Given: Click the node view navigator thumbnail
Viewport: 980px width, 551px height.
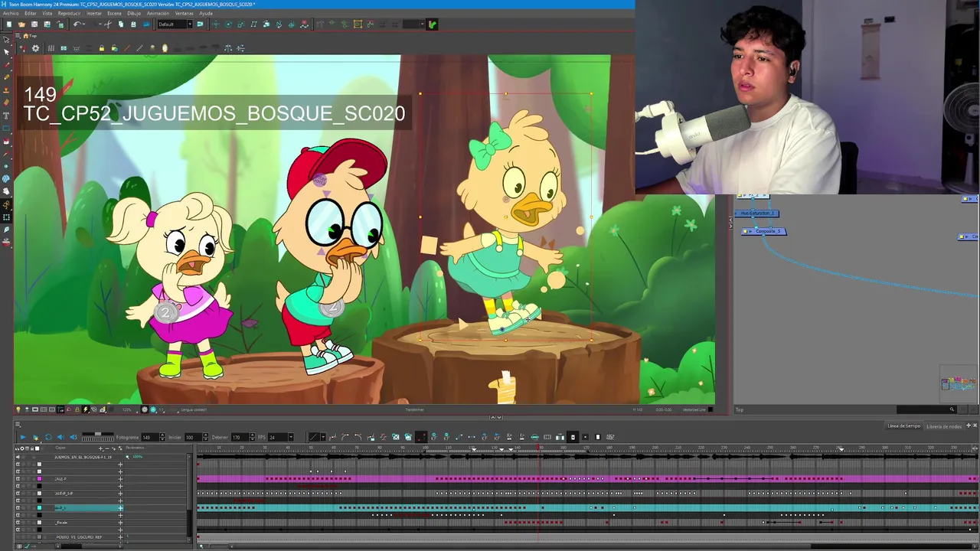Looking at the screenshot, I should [x=959, y=383].
